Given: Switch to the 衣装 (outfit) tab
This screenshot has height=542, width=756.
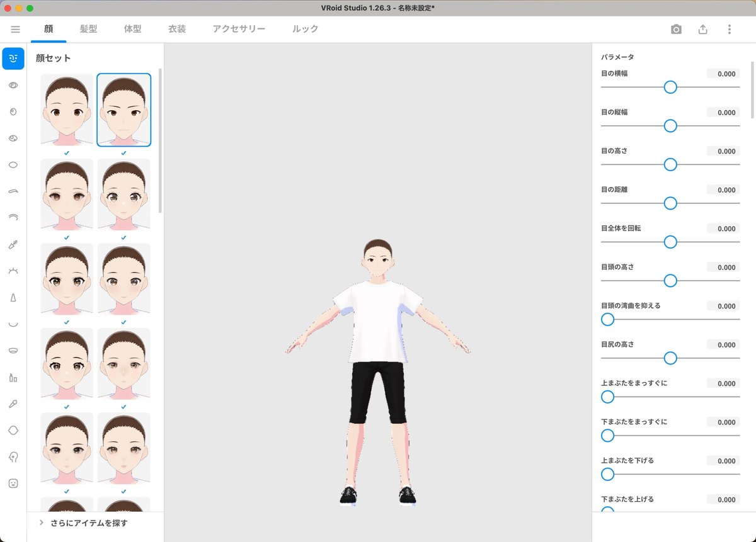Looking at the screenshot, I should (x=176, y=29).
